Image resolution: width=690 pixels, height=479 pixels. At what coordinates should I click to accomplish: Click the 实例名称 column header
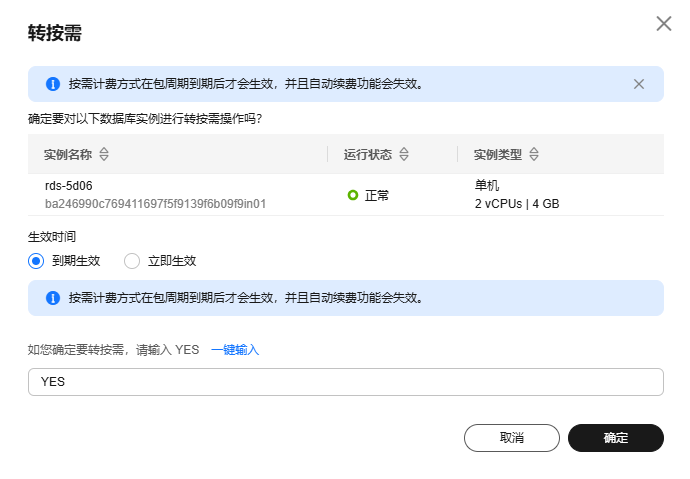click(x=68, y=155)
